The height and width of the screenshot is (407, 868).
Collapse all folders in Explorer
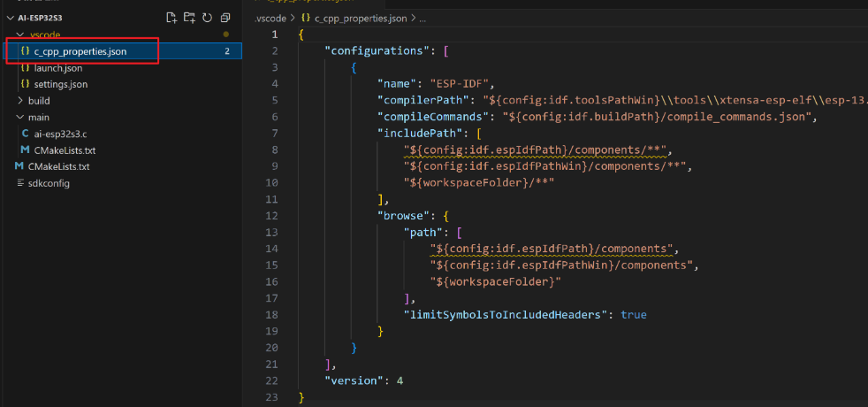point(225,18)
